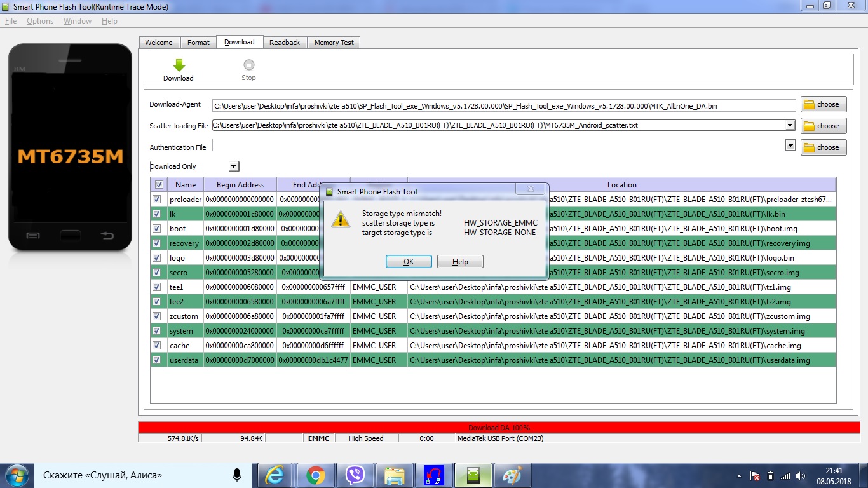Open the Options menu

[x=40, y=21]
